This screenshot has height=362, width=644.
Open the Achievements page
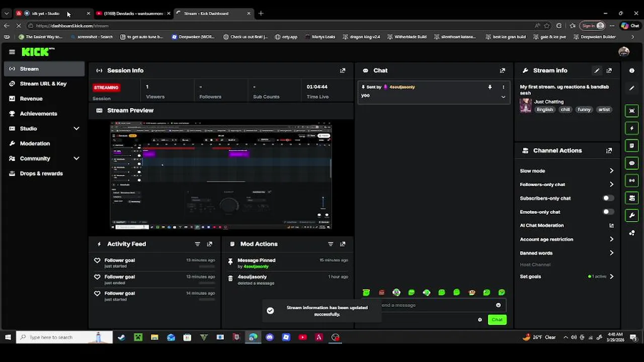point(44,114)
